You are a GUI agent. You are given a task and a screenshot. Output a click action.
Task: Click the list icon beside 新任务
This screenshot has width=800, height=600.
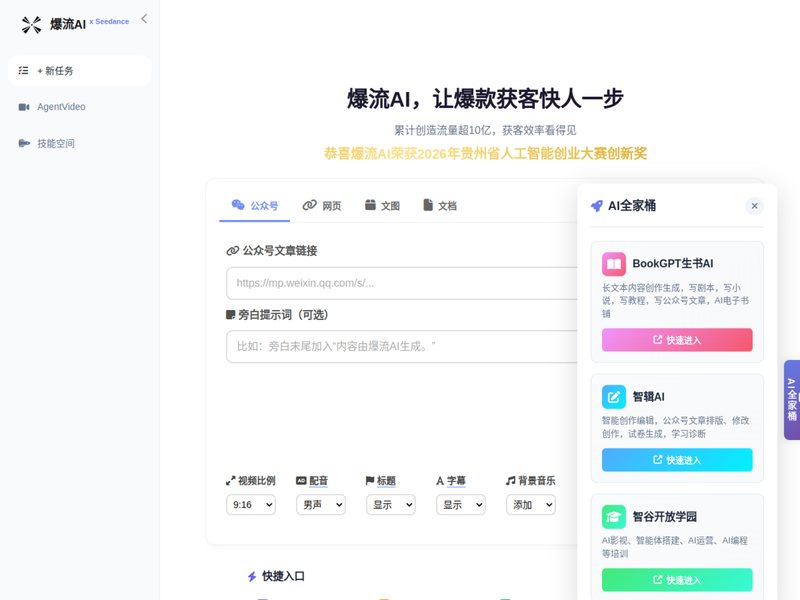23,70
